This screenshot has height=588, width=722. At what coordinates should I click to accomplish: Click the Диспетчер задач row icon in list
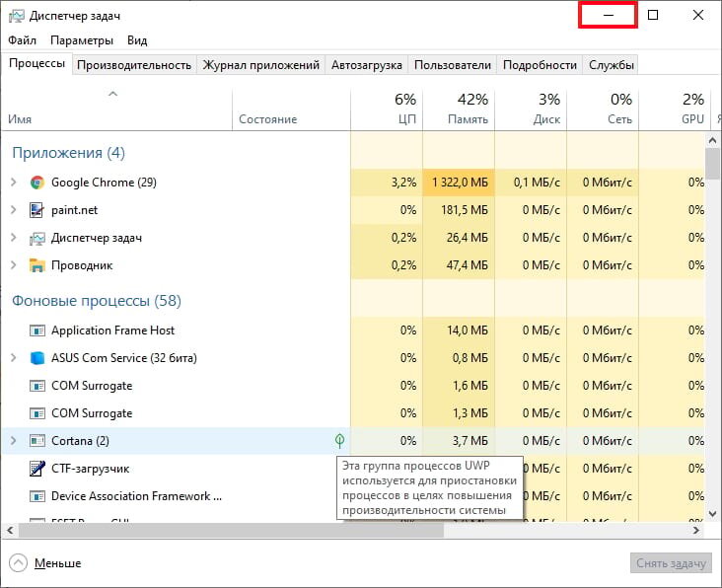(36, 238)
